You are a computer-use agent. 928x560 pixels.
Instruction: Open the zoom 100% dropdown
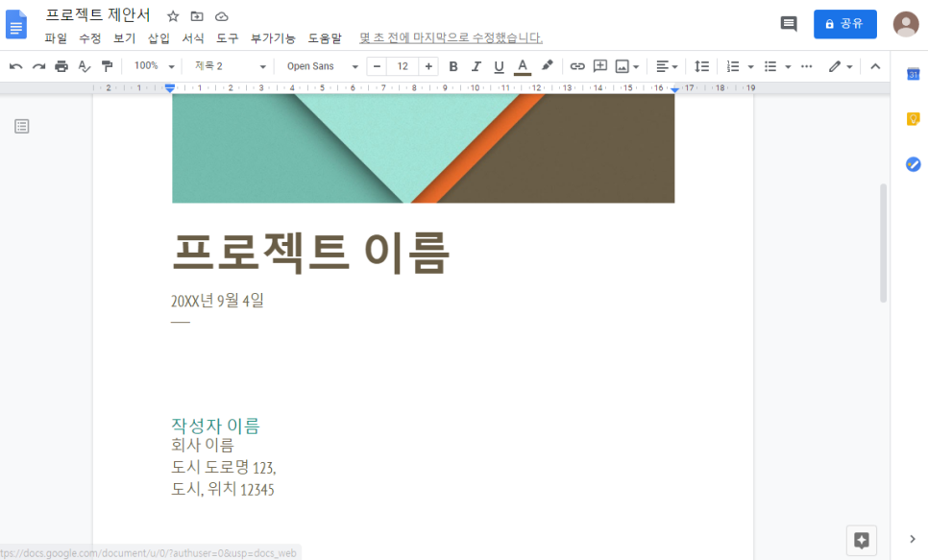[x=154, y=66]
